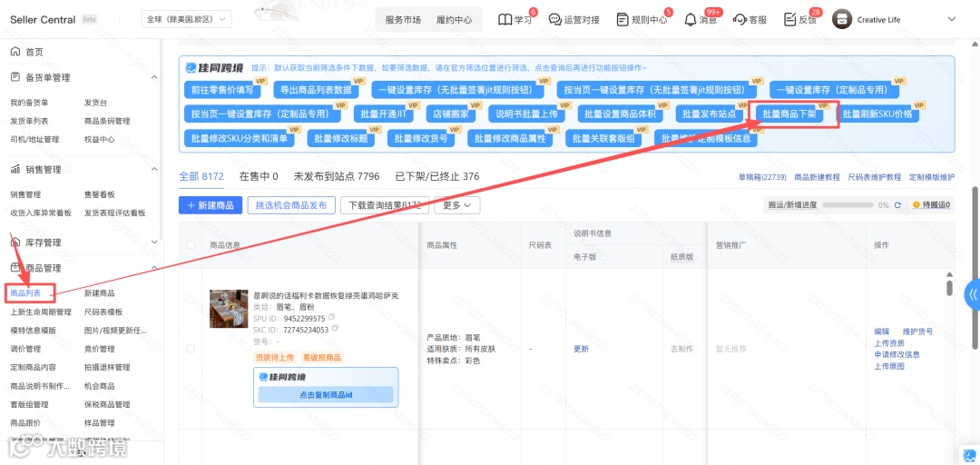Viewport: 980px width, 465px height.
Task: Open the 消息 bell notifications
Action: pos(690,19)
